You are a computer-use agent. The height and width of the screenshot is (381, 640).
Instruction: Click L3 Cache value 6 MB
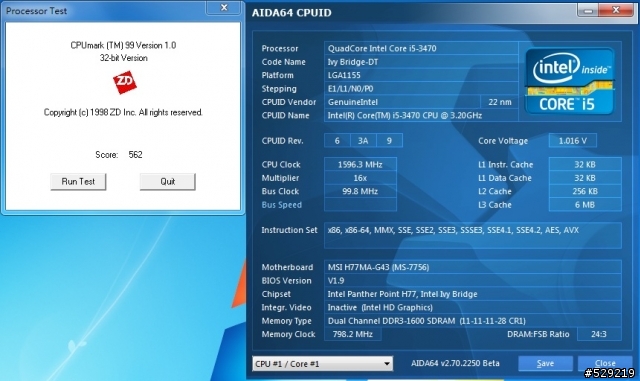(585, 205)
